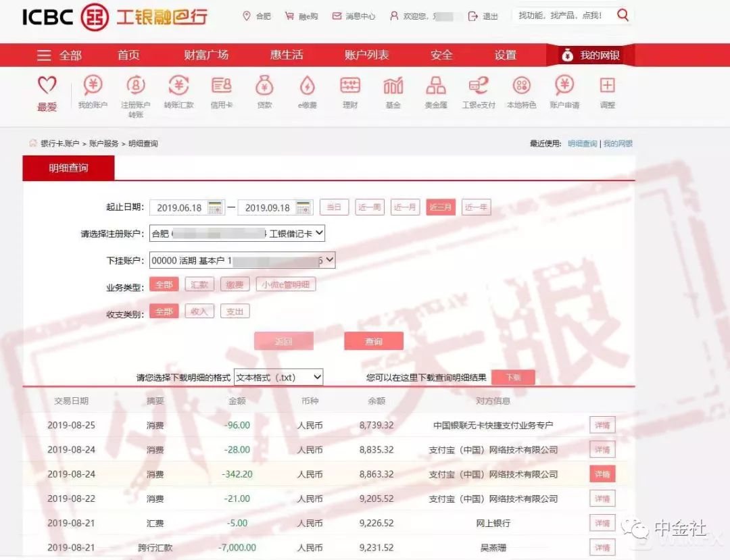Select 收支类别 全部 option
Screen dimensions: 730x560
pyautogui.click(x=164, y=311)
